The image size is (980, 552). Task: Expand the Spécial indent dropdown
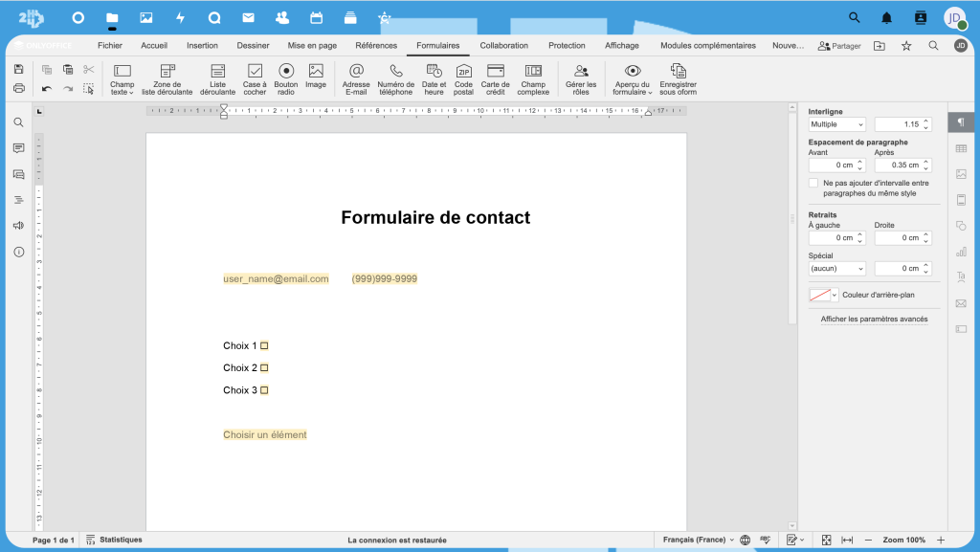836,269
